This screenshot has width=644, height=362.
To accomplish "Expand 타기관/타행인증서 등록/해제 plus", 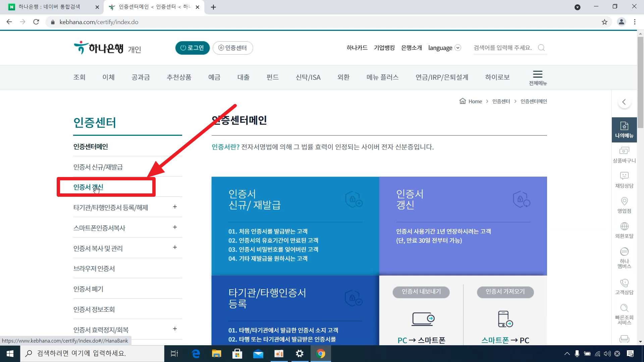I will point(175,207).
